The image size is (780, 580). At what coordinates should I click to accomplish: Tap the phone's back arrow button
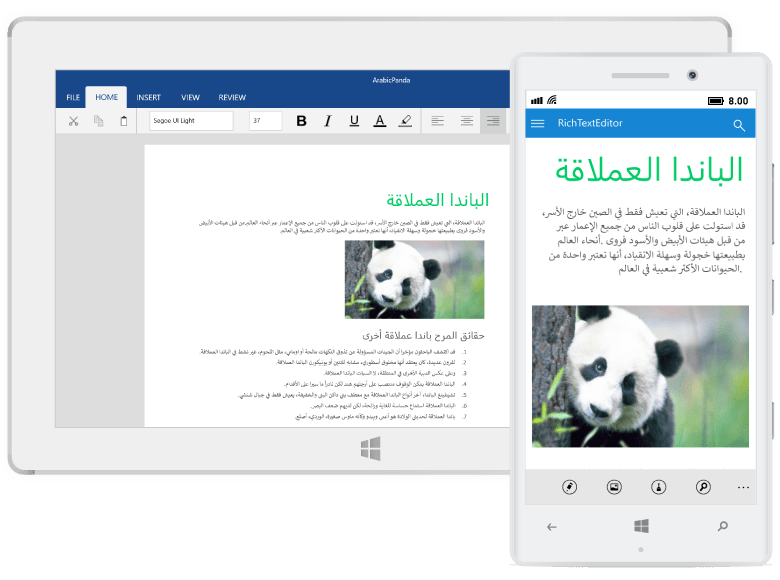pyautogui.click(x=552, y=527)
